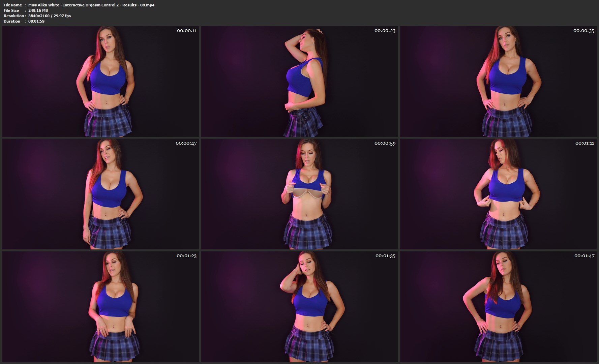This screenshot has height=364, width=599.
Task: Click the frame captured at 00:01:11
Action: point(498,194)
